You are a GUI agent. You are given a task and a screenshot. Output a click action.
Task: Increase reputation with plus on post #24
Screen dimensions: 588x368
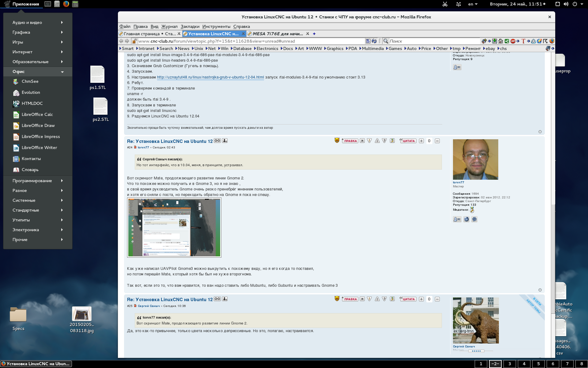421,141
